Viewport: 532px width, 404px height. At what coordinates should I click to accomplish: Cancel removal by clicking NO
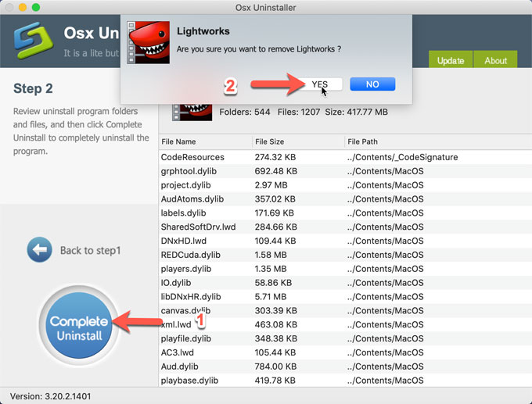(x=372, y=84)
